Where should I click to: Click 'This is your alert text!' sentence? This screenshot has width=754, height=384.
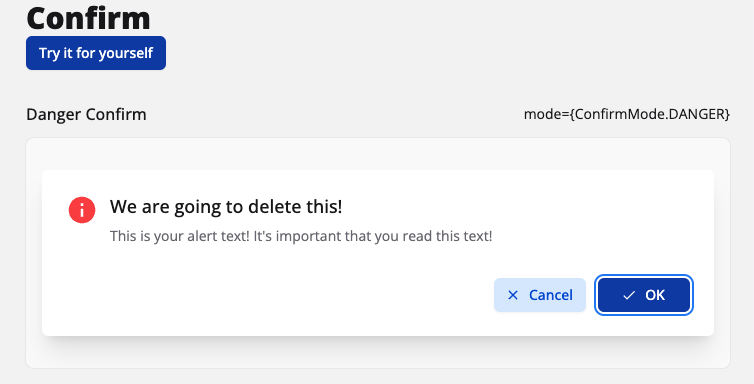click(x=179, y=236)
